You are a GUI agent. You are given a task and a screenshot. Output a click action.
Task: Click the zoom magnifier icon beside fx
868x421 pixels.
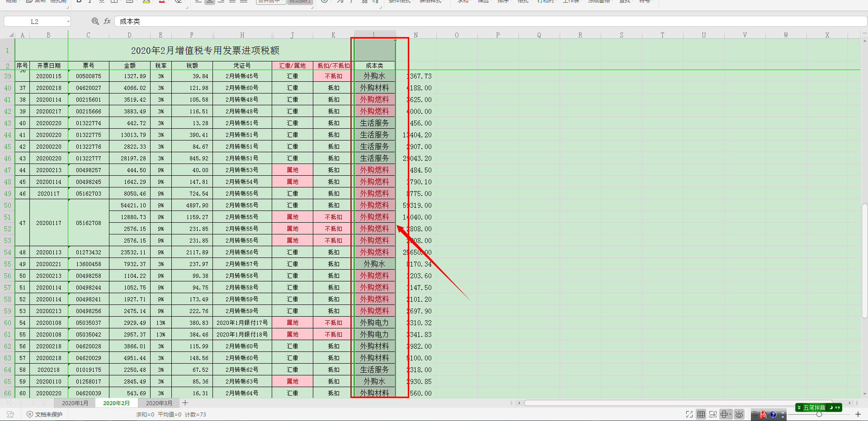(95, 21)
